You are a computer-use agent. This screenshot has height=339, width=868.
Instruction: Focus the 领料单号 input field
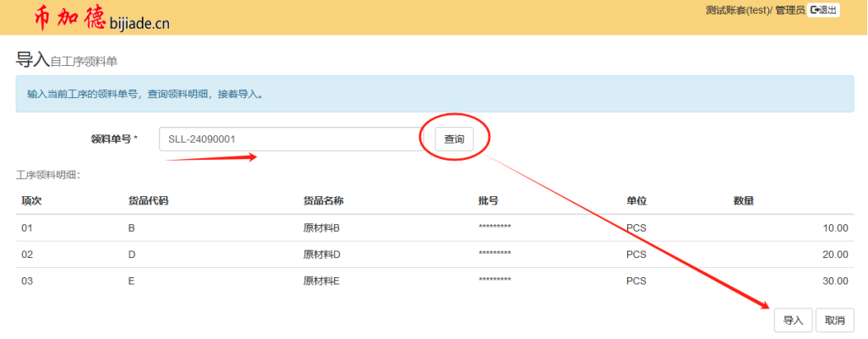click(x=287, y=139)
